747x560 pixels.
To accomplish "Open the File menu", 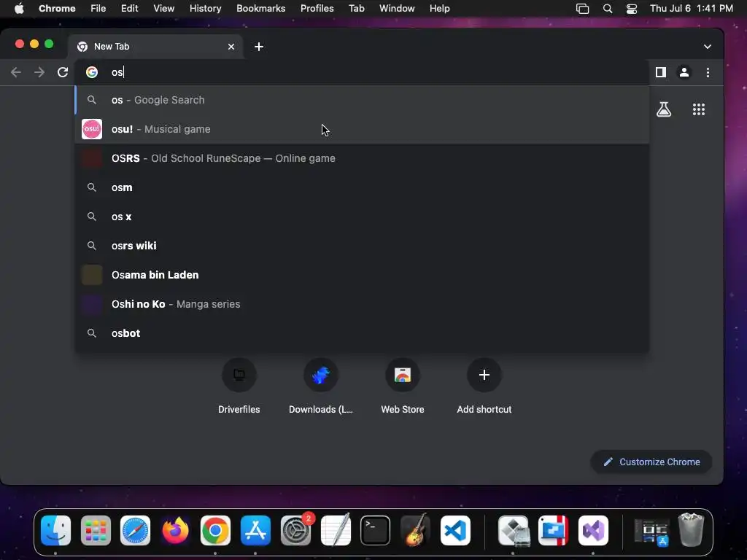I will [98, 9].
